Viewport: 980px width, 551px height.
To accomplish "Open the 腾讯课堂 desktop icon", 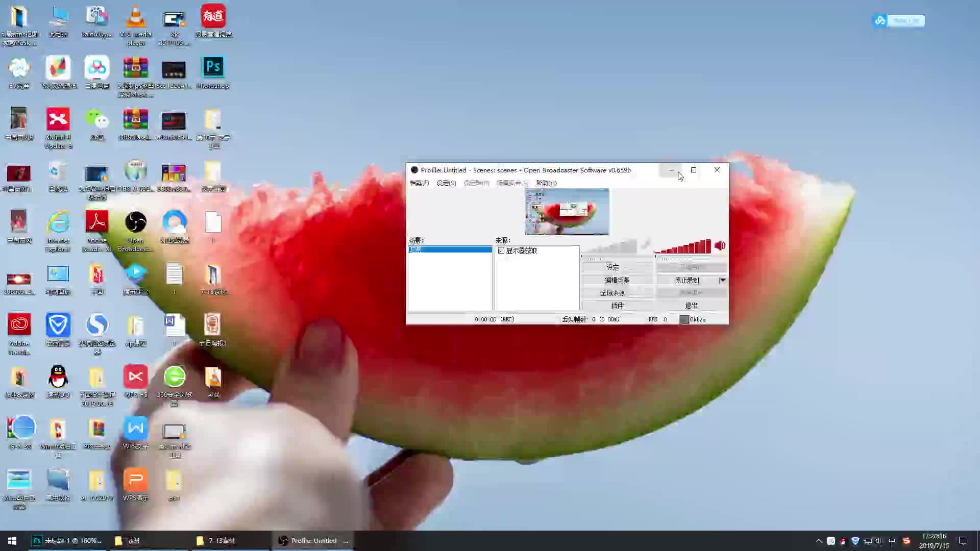I will pos(135,280).
